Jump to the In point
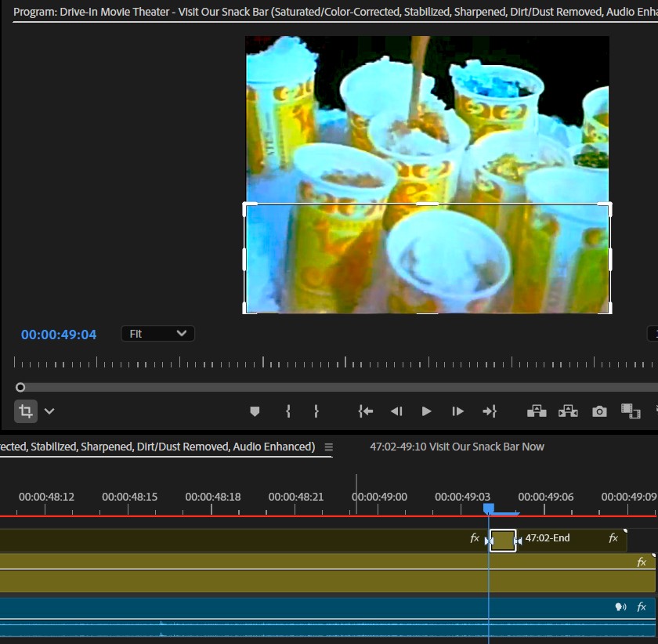Viewport: 658px width, 644px height. pyautogui.click(x=366, y=411)
